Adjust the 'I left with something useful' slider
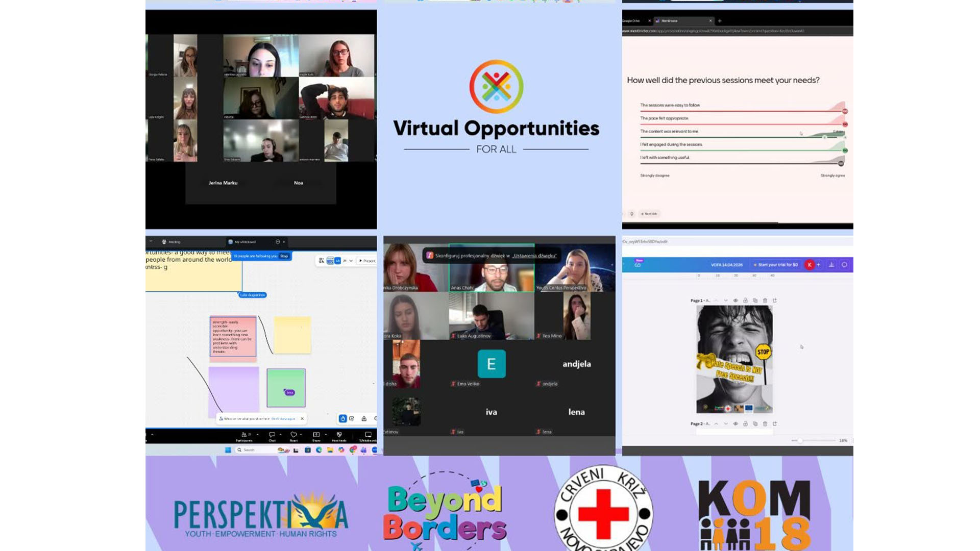This screenshot has height=551, width=980. coord(743,163)
